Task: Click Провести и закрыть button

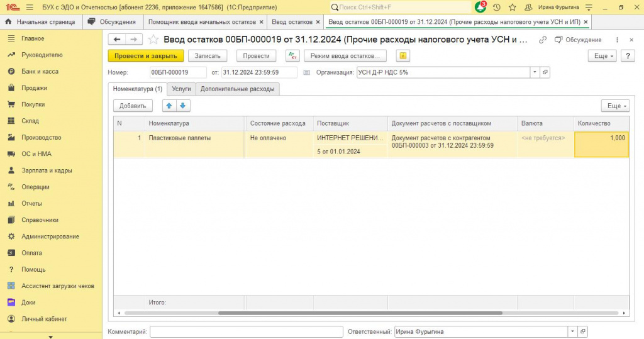Action: pyautogui.click(x=146, y=56)
